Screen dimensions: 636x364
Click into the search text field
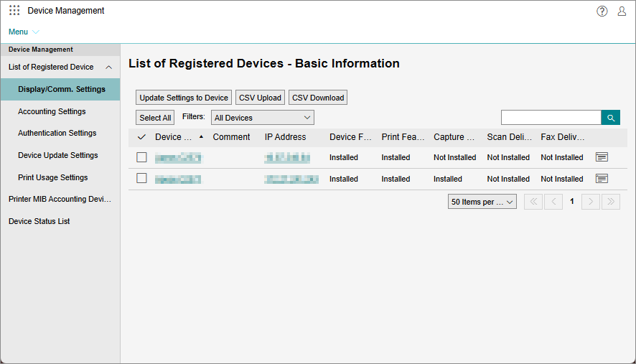[551, 118]
